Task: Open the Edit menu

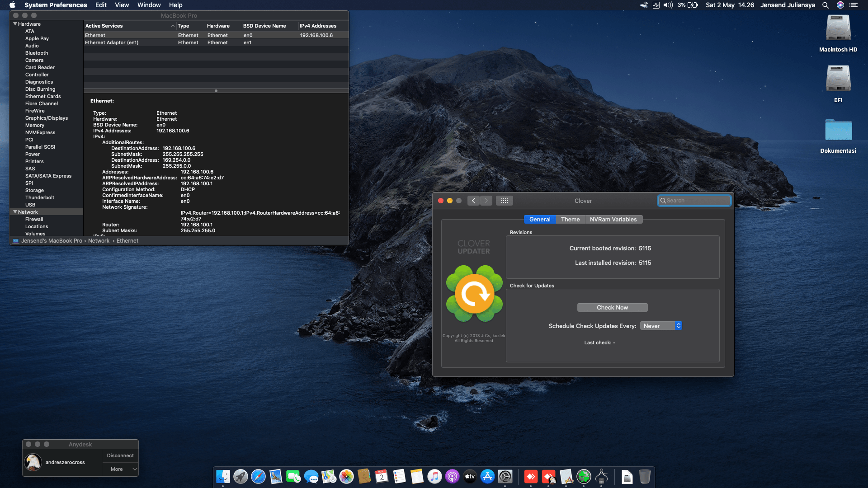Action: point(101,5)
